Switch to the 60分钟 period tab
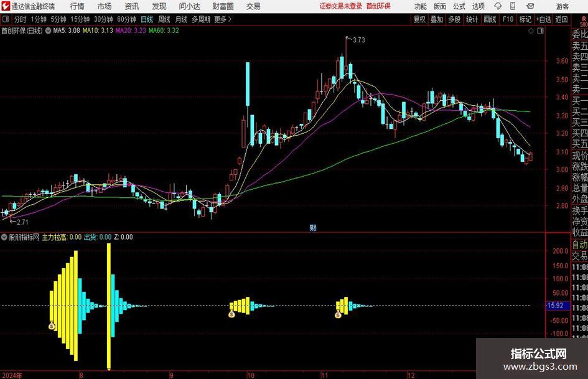Image resolution: width=588 pixels, height=379 pixels. pyautogui.click(x=126, y=19)
